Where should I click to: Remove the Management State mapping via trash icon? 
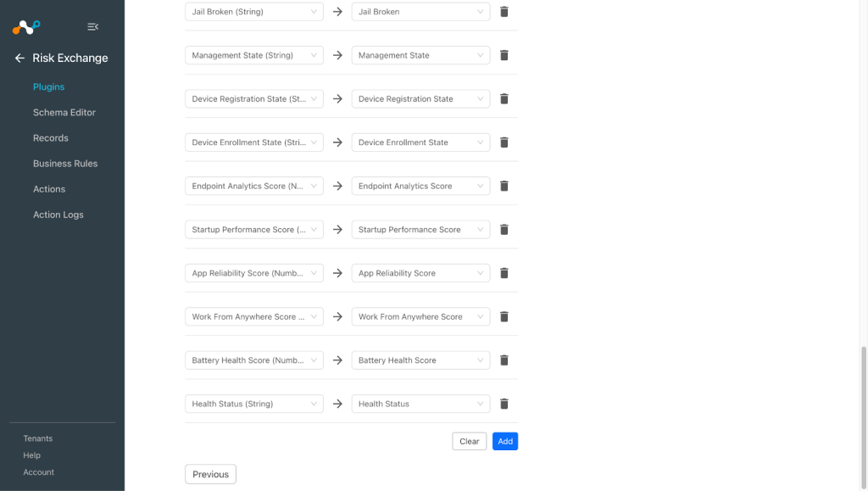(504, 55)
